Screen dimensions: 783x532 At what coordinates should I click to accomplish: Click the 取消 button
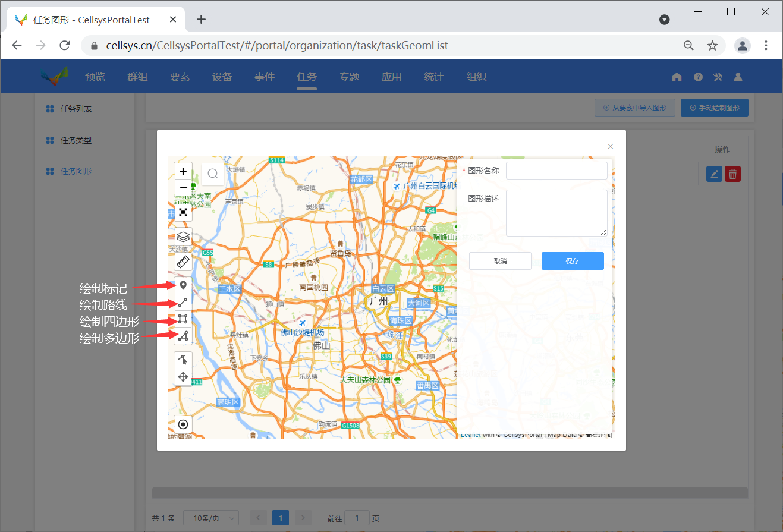[x=500, y=261]
